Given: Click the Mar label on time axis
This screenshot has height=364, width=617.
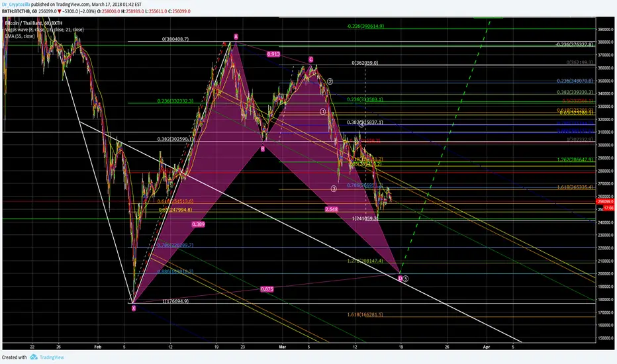Looking at the screenshot, I should point(282,347).
